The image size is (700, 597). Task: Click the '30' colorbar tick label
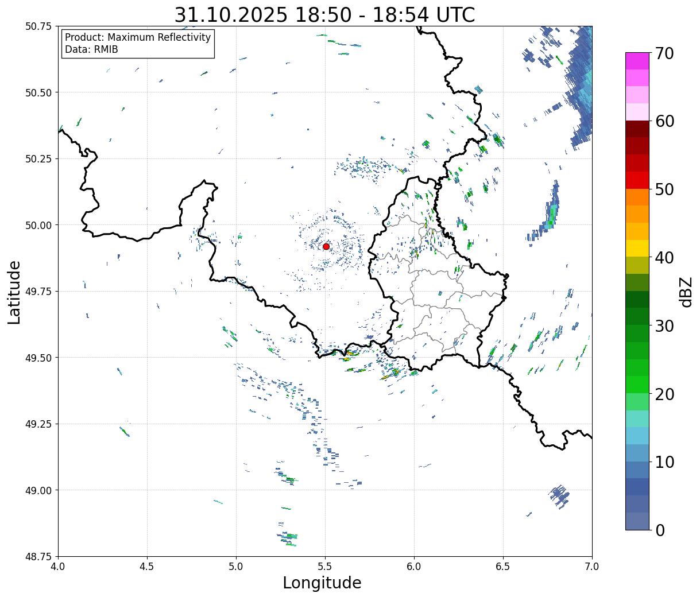click(x=664, y=326)
